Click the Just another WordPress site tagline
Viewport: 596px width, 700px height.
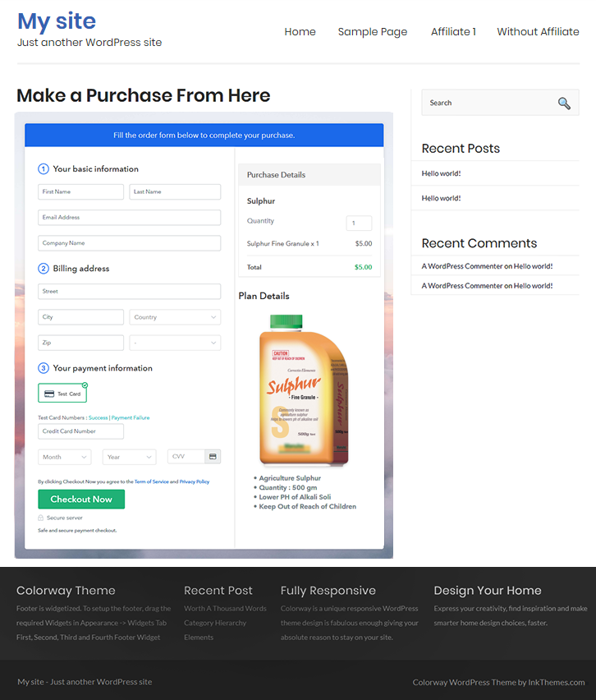[89, 43]
